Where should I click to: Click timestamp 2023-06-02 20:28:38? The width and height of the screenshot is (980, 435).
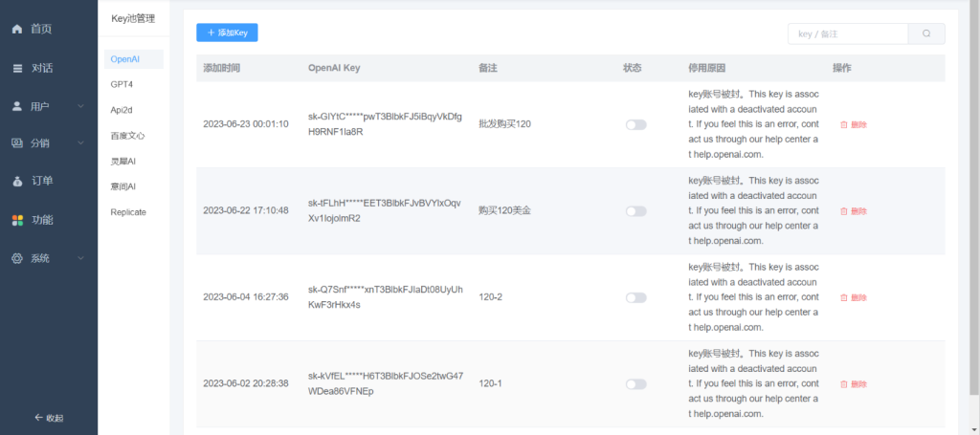246,383
